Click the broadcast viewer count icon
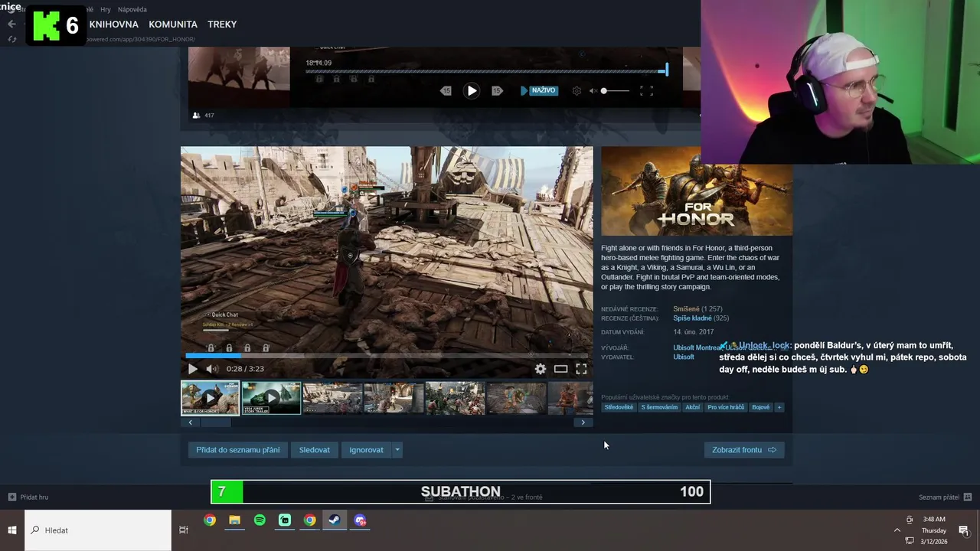 click(x=196, y=115)
